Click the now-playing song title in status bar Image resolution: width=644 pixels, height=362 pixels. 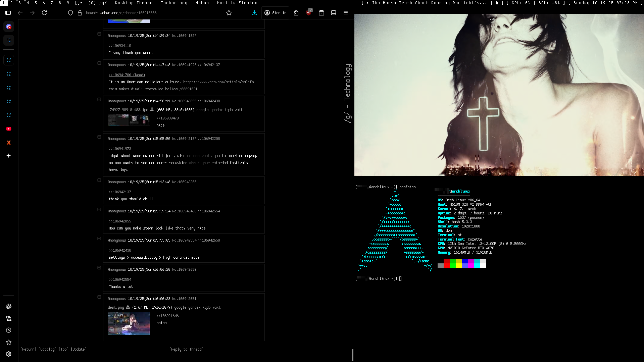[x=430, y=3]
